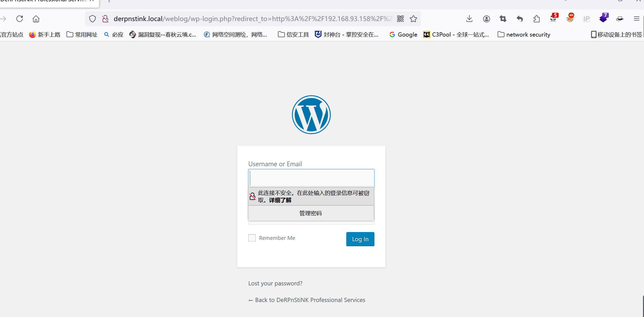The image size is (644, 317).
Task: Click the browser reload button
Action: pos(20,19)
